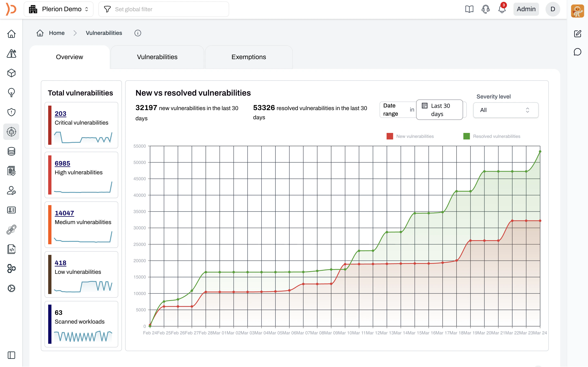The height and width of the screenshot is (367, 588).
Task: Click the shield security icon in the sidebar
Action: (11, 112)
